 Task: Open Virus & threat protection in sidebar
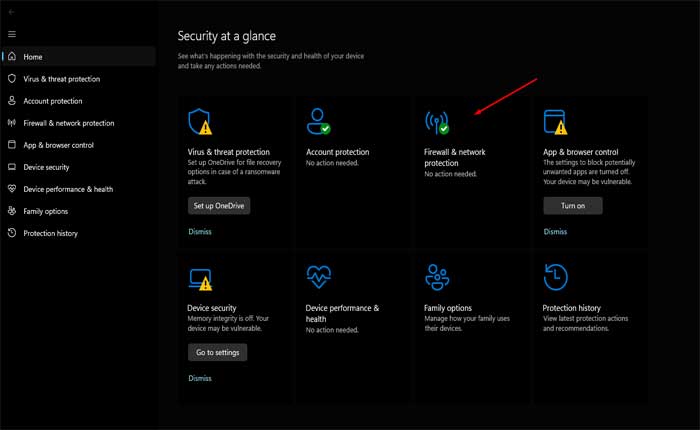pyautogui.click(x=62, y=79)
